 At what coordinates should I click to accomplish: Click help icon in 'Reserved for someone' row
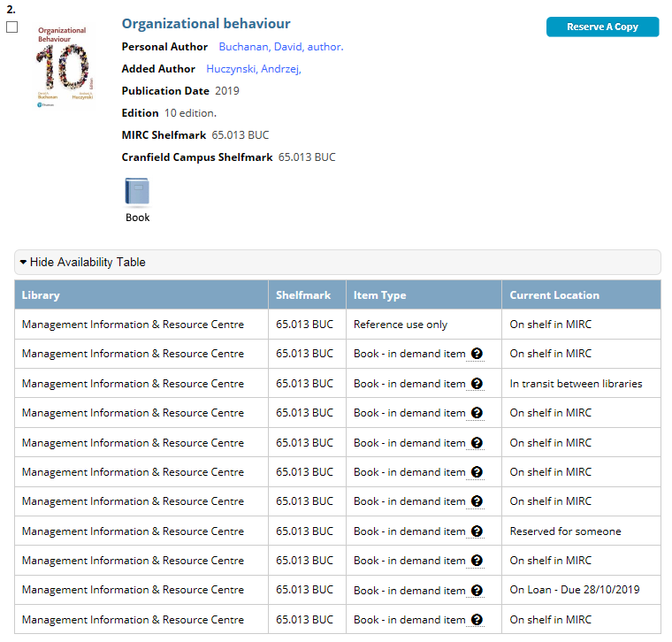coord(477,531)
